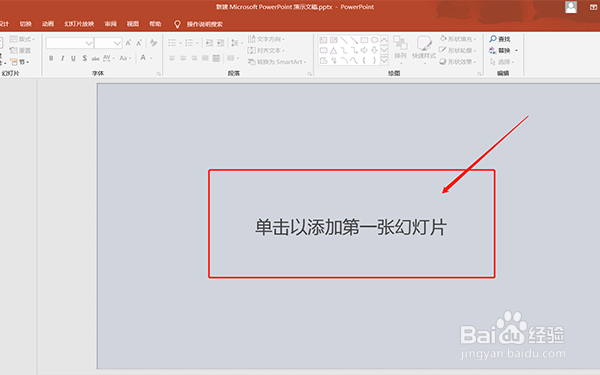Image resolution: width=600 pixels, height=375 pixels.
Task: Open the align text (对齐文本) dropdown
Action: click(266, 51)
